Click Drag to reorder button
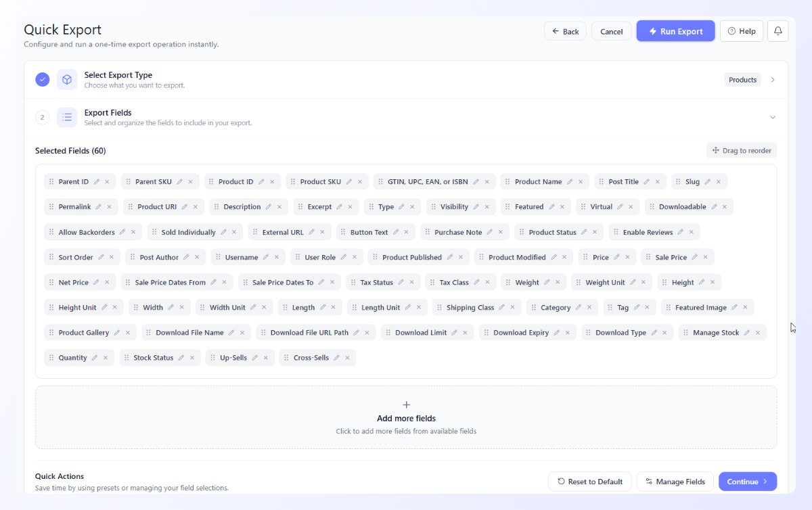Viewport: 812px width, 510px height. point(742,150)
